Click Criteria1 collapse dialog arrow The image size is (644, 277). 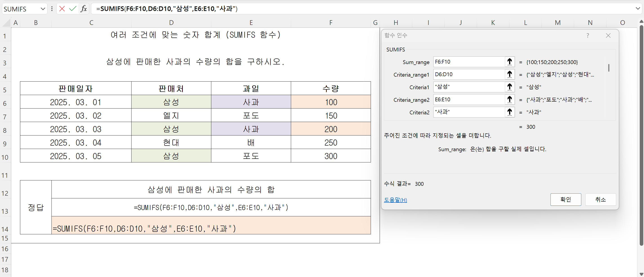510,87
